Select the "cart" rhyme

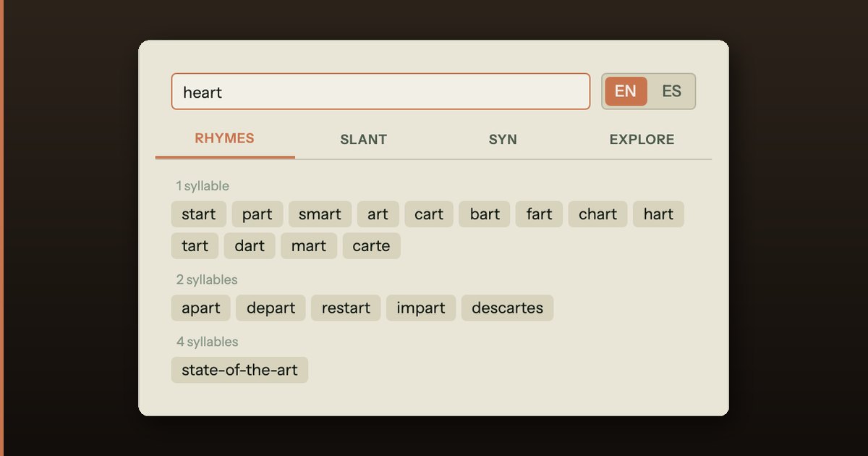click(x=429, y=214)
